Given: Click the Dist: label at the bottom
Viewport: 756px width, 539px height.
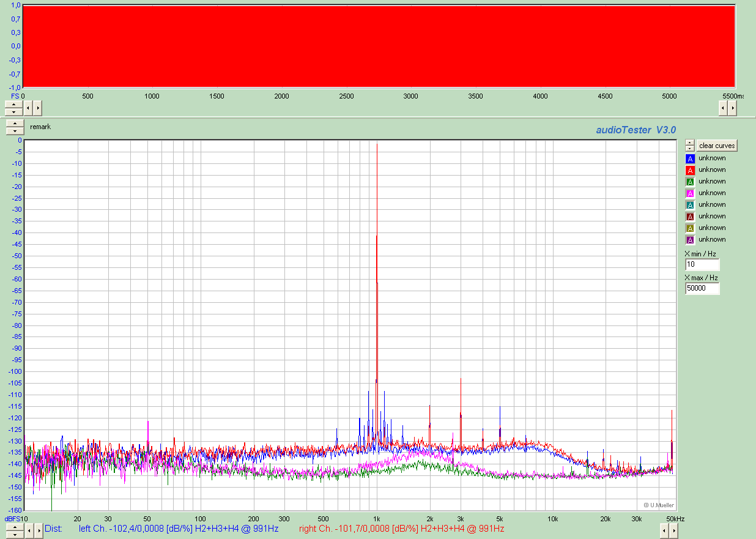Looking at the screenshot, I should pyautogui.click(x=53, y=529).
